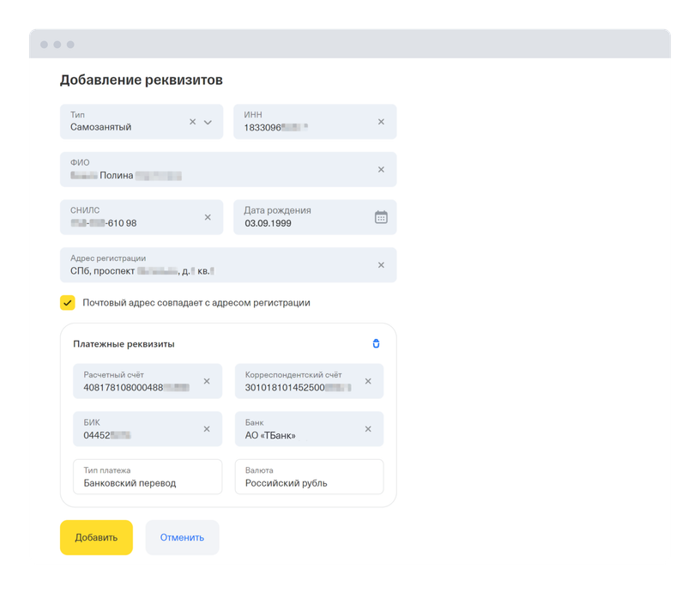The image size is (700, 593).
Task: Clear the СНИЛС field with X icon
Action: pos(207,218)
